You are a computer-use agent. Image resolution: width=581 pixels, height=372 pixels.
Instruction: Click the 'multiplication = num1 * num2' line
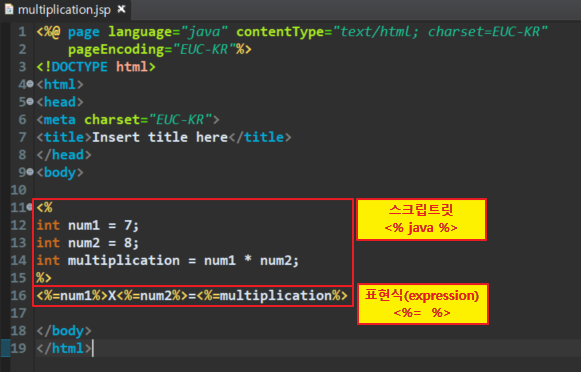click(x=167, y=260)
